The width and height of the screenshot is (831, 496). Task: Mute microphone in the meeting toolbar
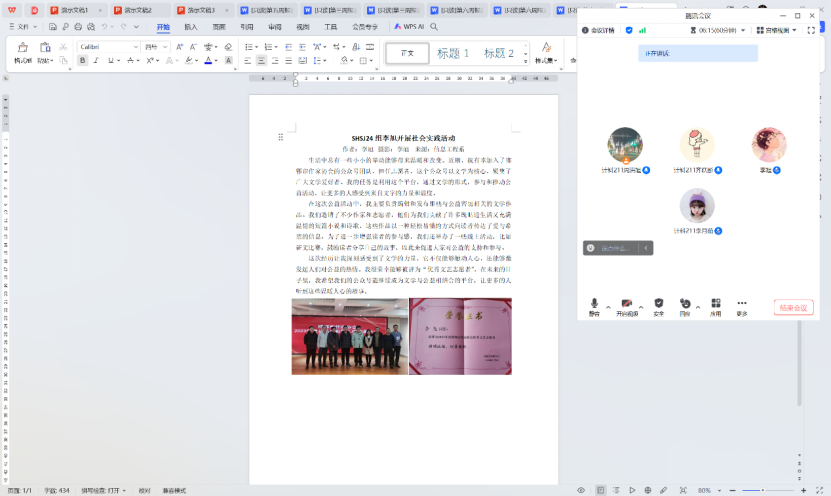[x=594, y=304]
